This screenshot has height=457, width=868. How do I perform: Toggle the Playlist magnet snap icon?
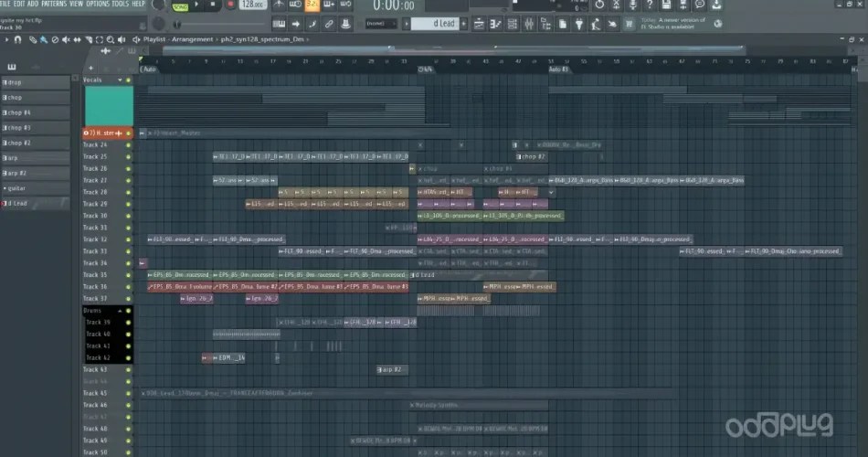coord(17,39)
